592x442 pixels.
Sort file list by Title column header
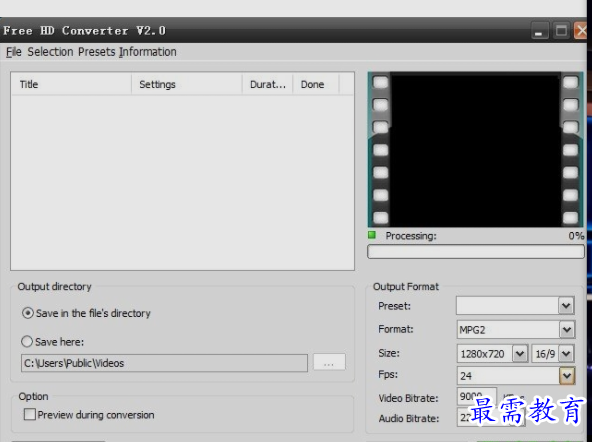tap(72, 84)
